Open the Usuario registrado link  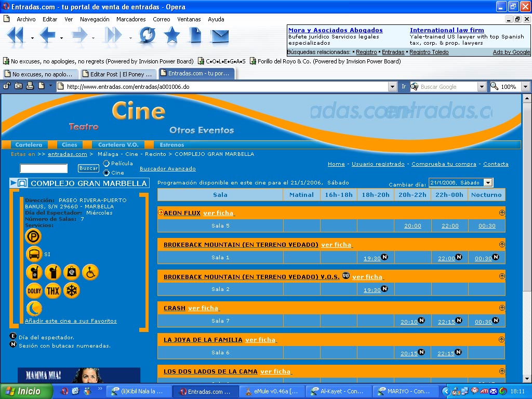pos(378,164)
